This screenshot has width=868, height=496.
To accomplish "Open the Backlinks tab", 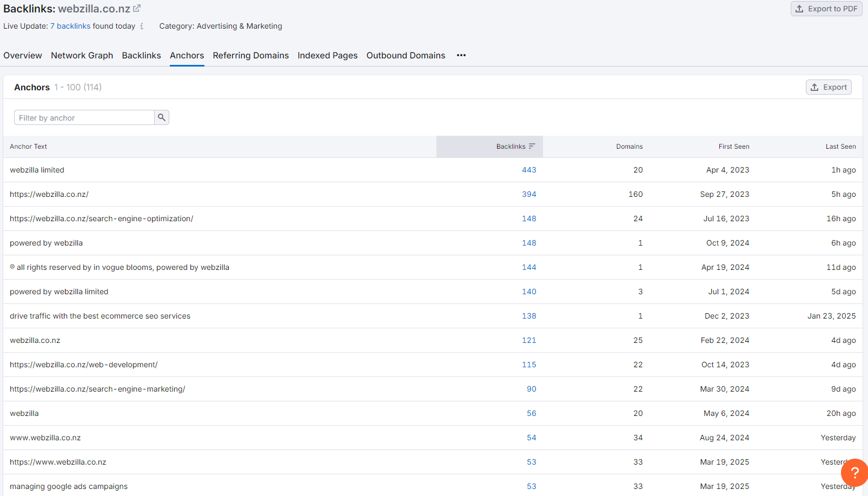I will point(142,55).
